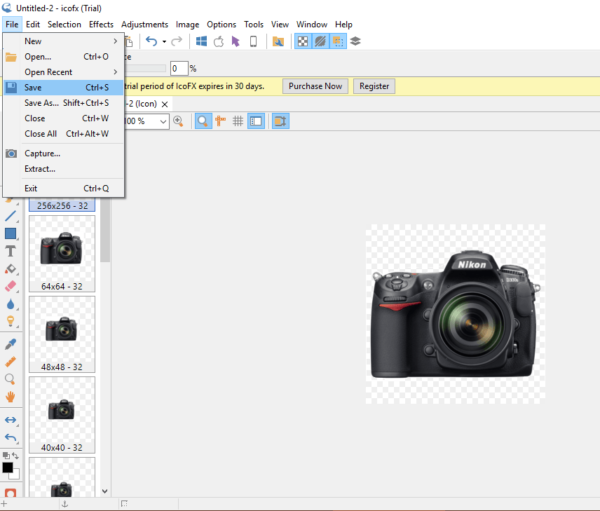Screen dimensions: 600x511
Task: Select the Line tool
Action: tap(11, 216)
